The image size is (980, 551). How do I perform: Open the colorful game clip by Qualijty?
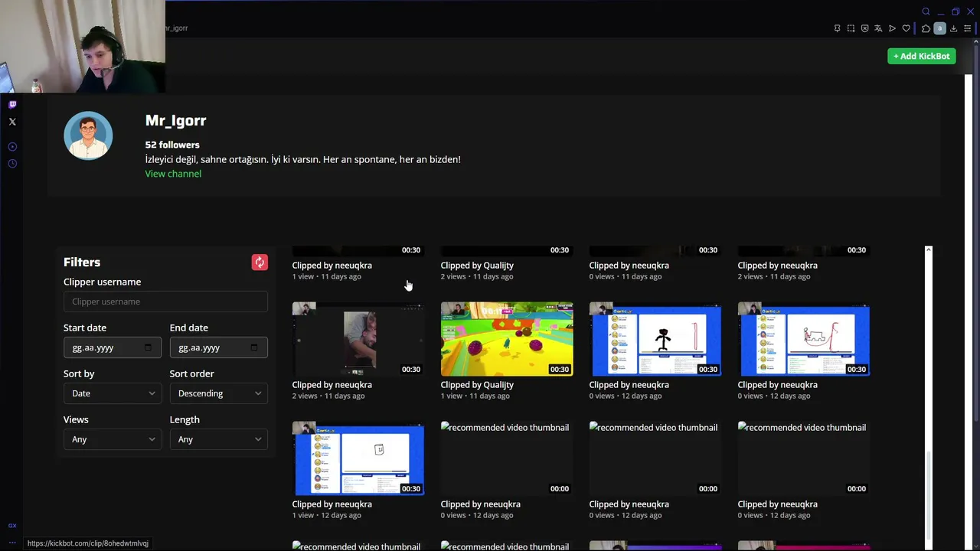click(507, 339)
